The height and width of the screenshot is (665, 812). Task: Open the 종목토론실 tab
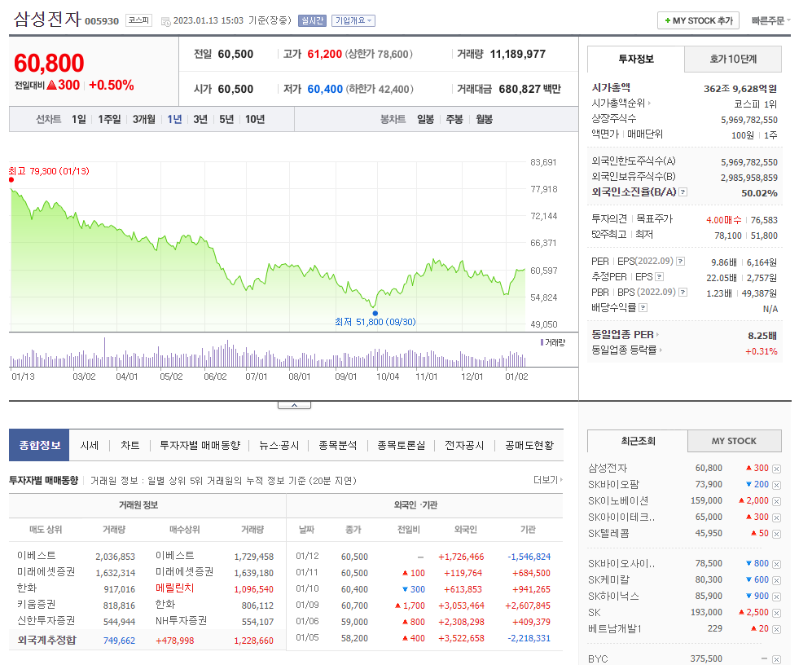coord(402,445)
